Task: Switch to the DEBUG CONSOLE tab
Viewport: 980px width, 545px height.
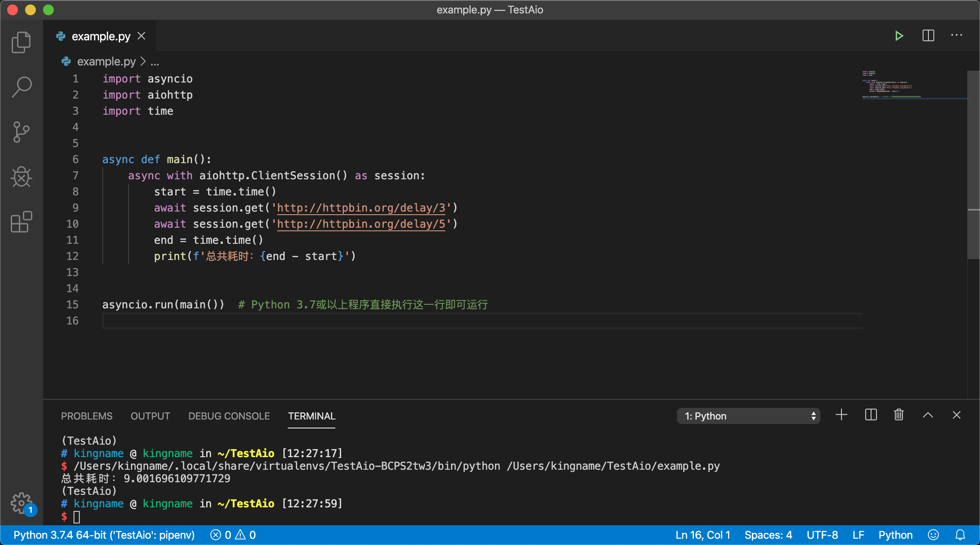Action: 229,416
